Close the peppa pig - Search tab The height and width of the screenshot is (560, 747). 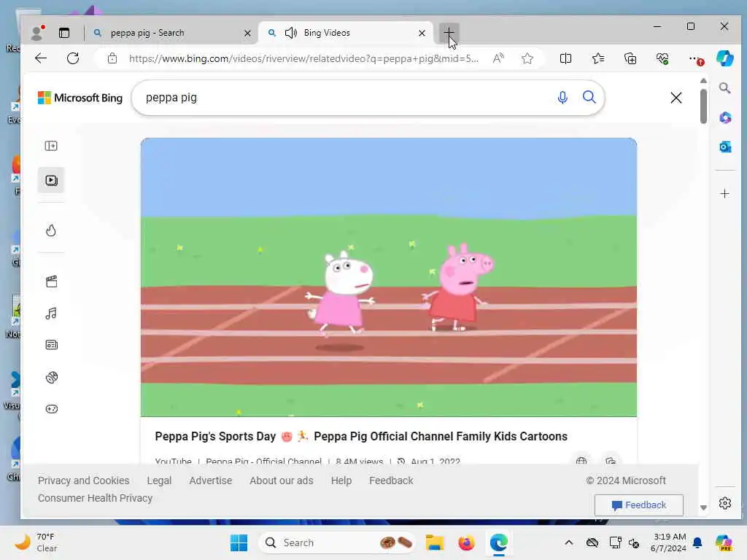247,33
